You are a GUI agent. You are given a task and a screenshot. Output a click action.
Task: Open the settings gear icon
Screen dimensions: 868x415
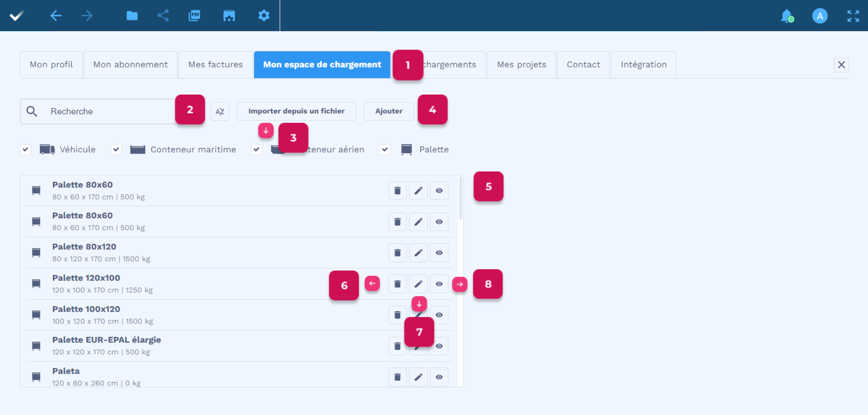coord(264,16)
